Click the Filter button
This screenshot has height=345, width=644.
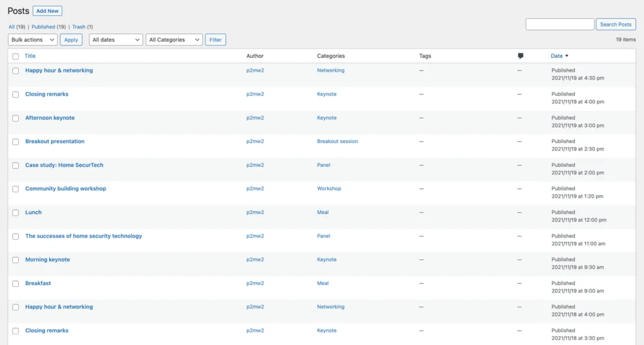[215, 40]
